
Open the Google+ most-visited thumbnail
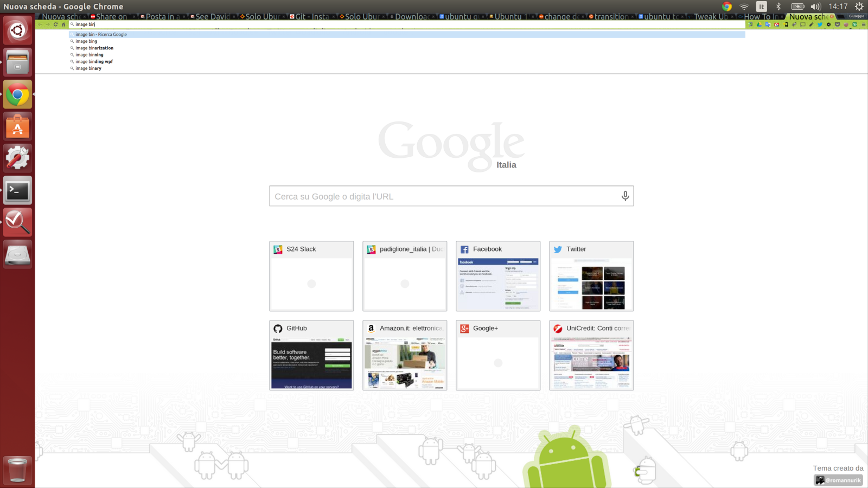[498, 355]
